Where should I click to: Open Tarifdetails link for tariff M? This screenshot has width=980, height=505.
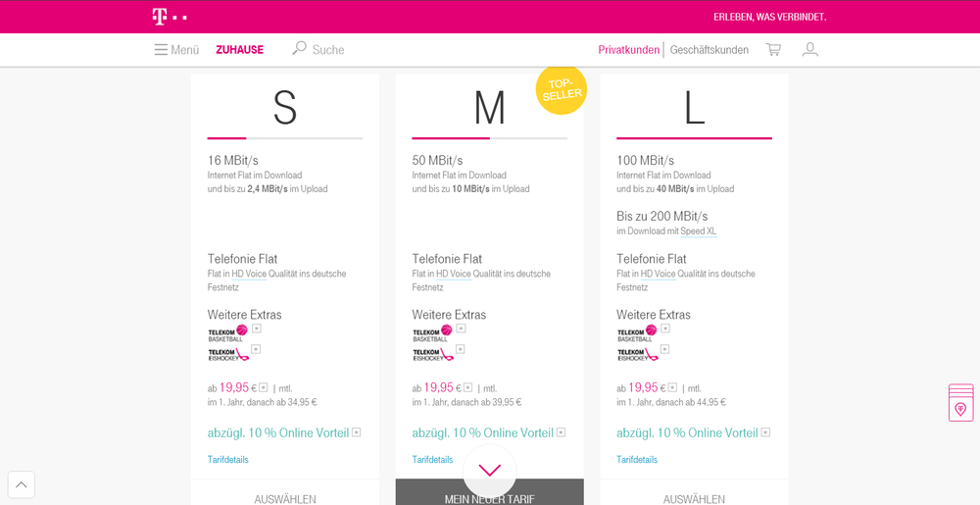coord(432,460)
